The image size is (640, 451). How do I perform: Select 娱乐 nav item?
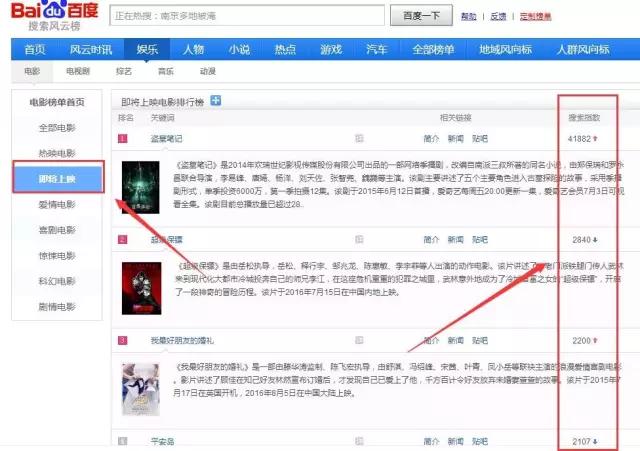point(147,50)
